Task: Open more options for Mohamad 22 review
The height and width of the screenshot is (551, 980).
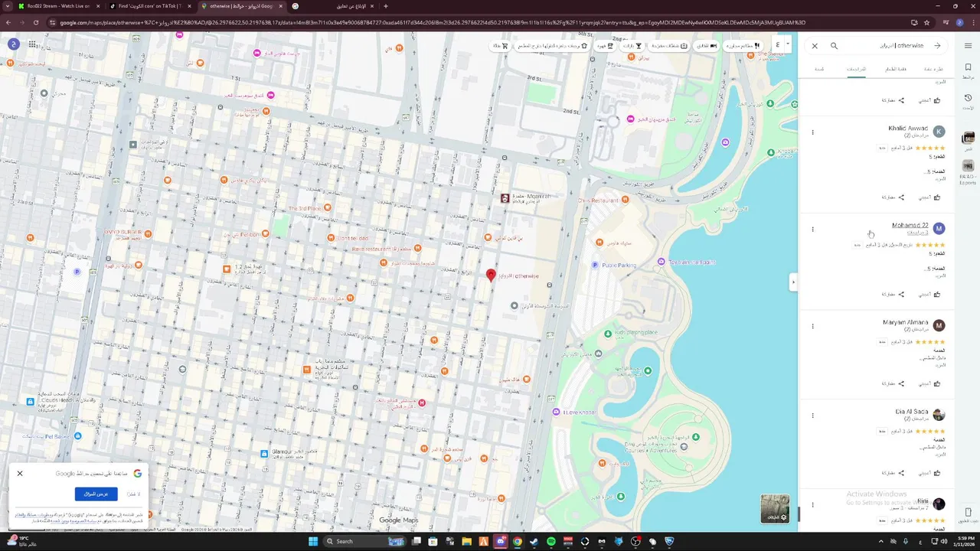Action: [x=813, y=230]
